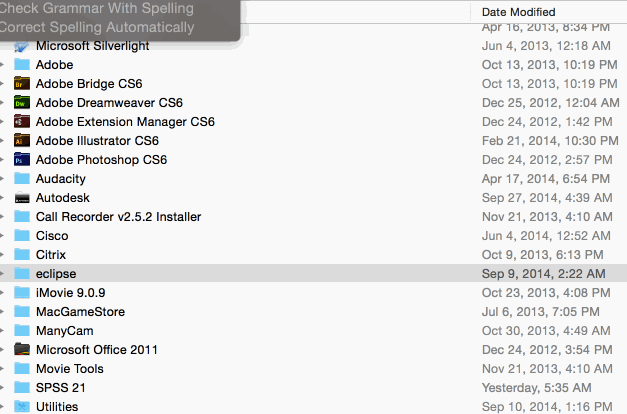Click the Microsoft Silverlight icon
Image resolution: width=627 pixels, height=414 pixels.
pos(22,46)
